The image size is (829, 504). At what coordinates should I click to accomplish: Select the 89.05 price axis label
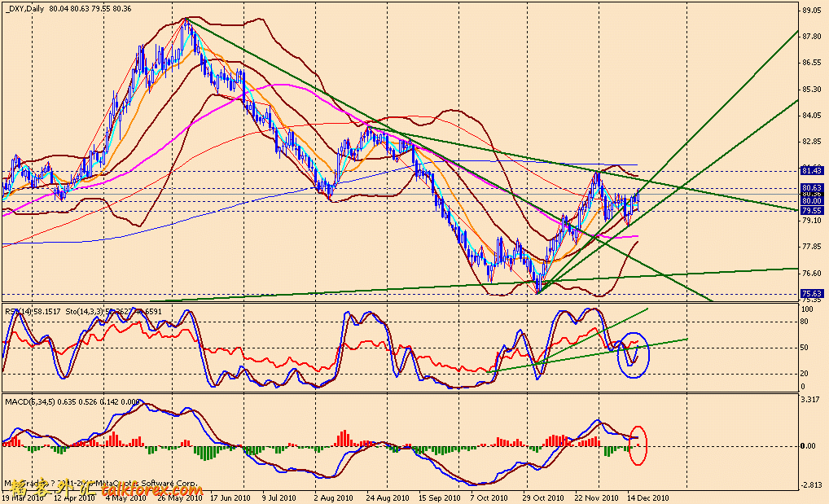[x=811, y=10]
